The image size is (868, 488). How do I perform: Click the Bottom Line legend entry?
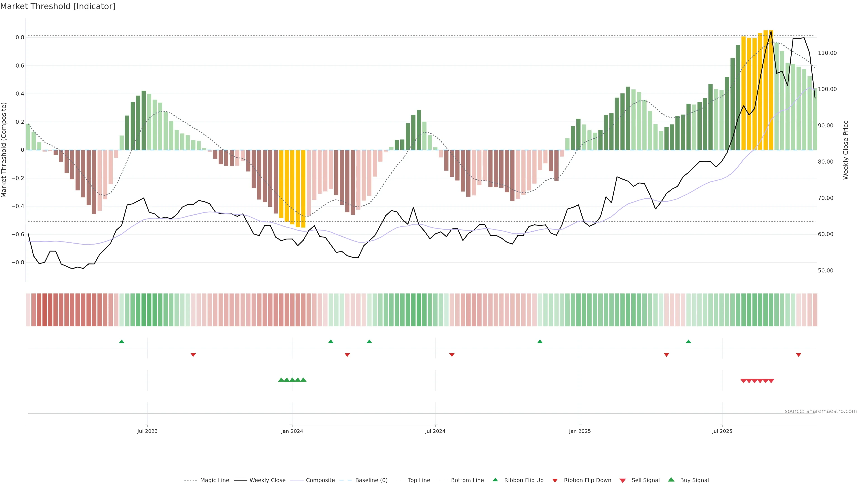(467, 480)
